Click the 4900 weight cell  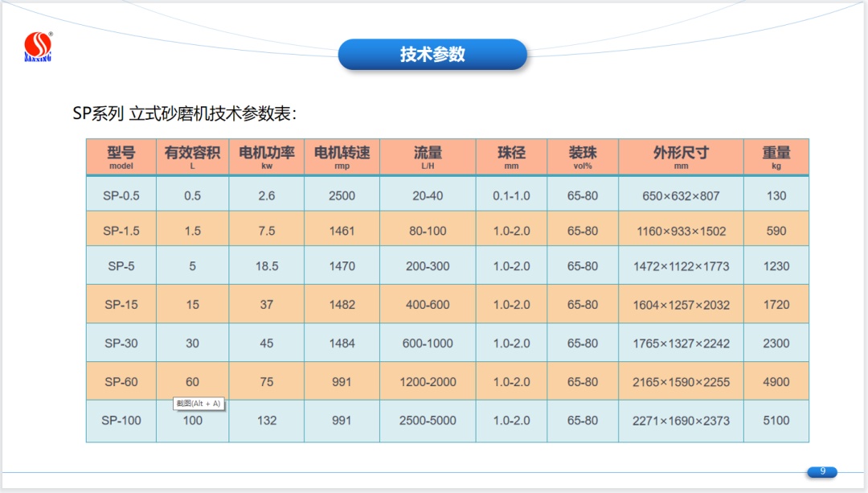[x=776, y=382]
